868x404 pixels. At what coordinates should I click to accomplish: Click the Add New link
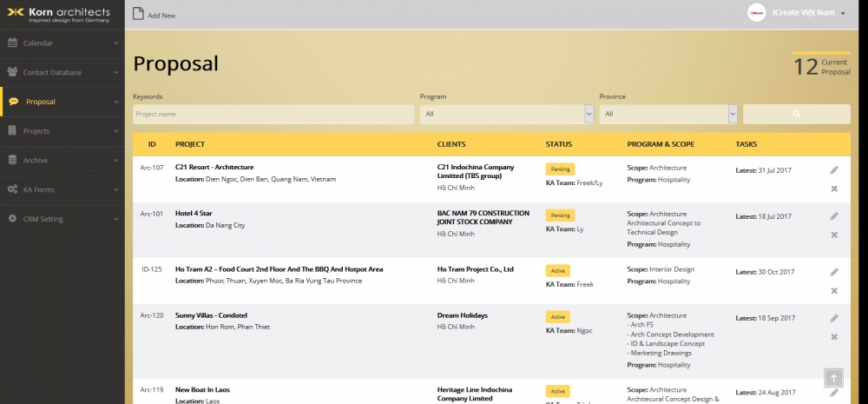(x=161, y=16)
